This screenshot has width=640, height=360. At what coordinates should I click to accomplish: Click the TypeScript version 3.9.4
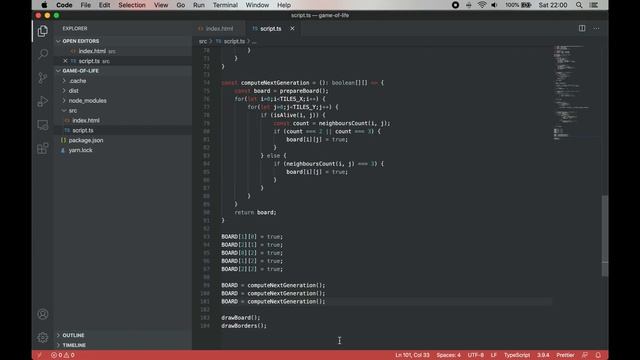coord(543,355)
